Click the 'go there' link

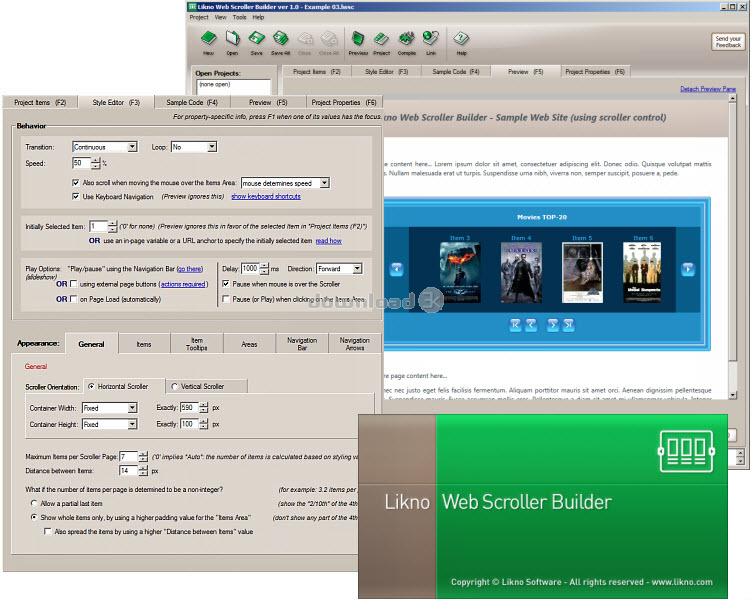(x=190, y=269)
